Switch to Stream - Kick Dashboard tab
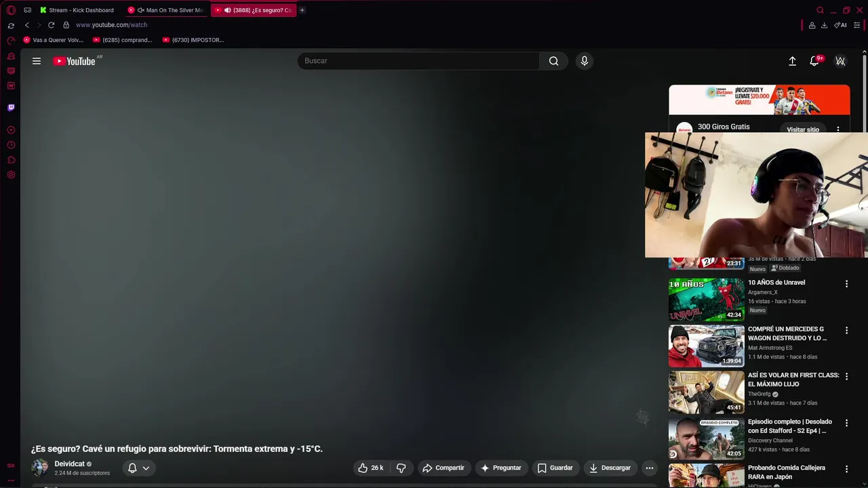The image size is (868, 488). pos(77,10)
